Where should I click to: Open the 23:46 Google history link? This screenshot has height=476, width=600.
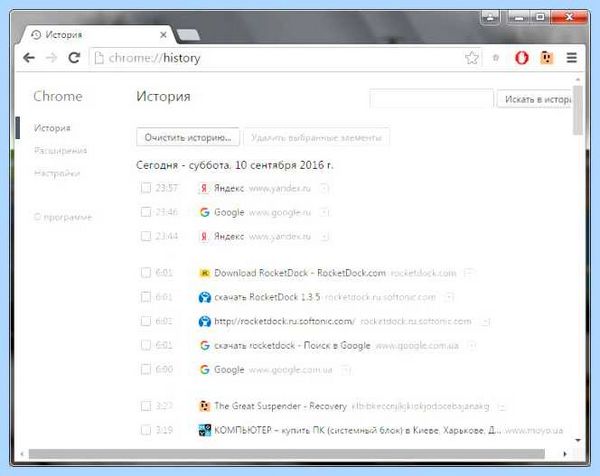pos(229,212)
